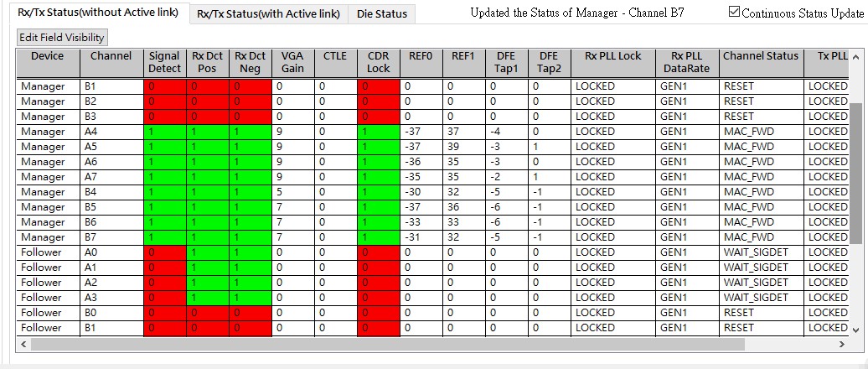
Task: Click the DFE Tap2 column header
Action: click(549, 63)
